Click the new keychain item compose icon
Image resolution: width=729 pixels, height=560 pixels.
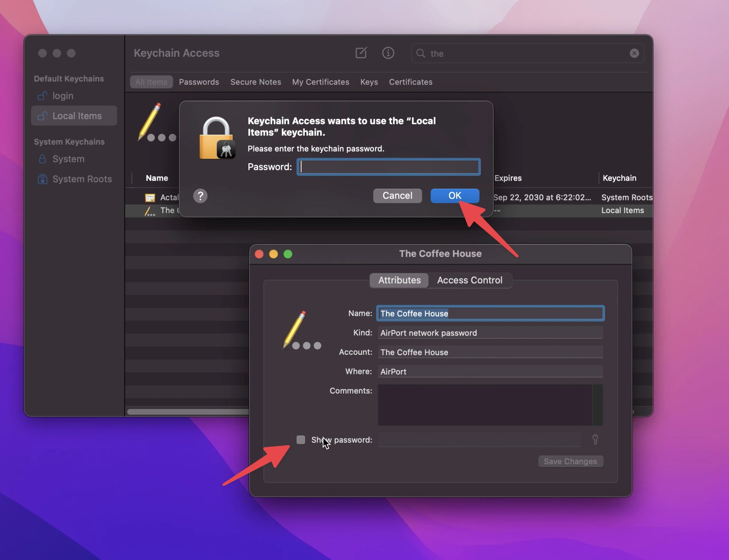(361, 53)
